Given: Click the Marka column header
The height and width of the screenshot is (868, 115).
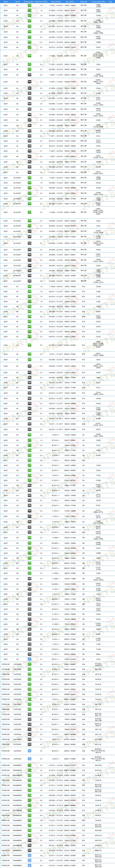Looking at the screenshot, I should tap(6, 1).
